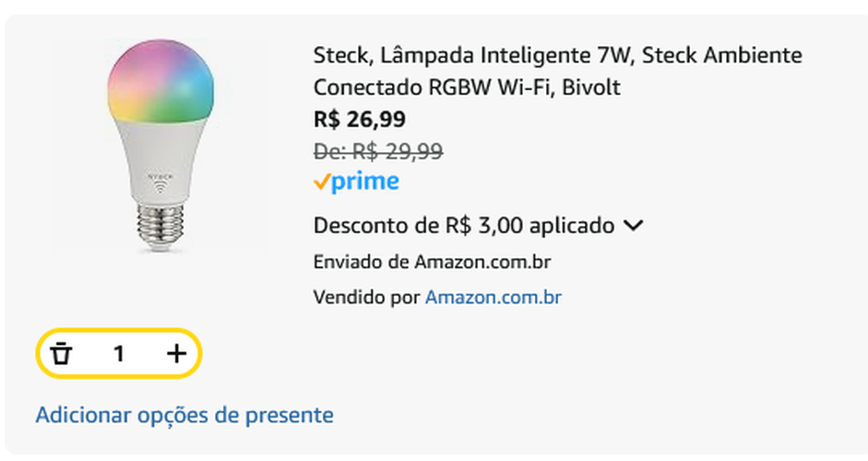
Task: Click the quantity number 1
Action: click(x=119, y=353)
